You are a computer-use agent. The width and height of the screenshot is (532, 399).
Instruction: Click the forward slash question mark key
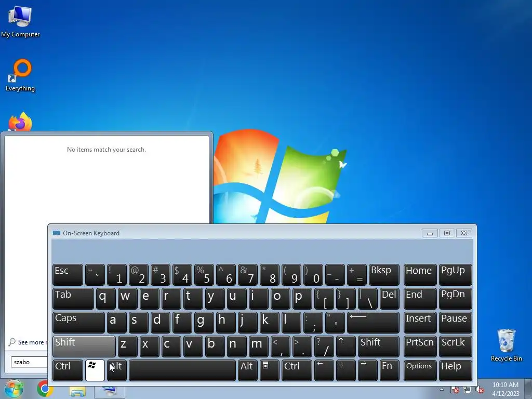click(x=324, y=346)
